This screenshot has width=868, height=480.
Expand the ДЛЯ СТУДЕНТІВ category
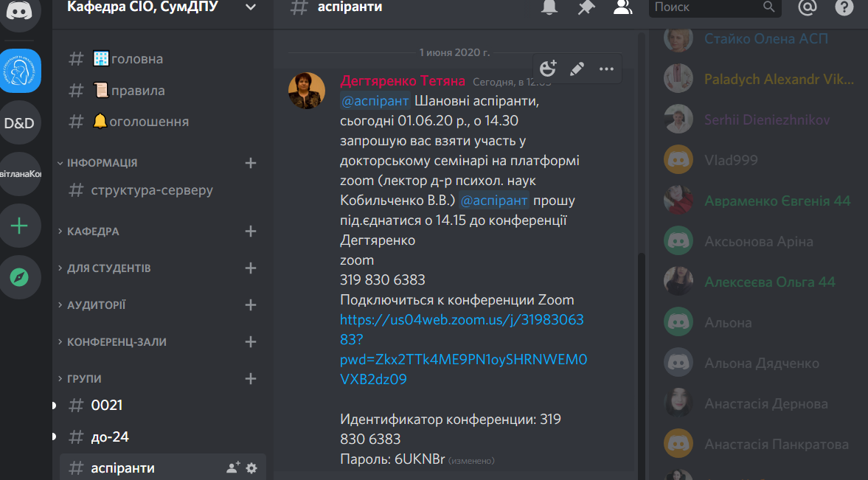point(104,268)
